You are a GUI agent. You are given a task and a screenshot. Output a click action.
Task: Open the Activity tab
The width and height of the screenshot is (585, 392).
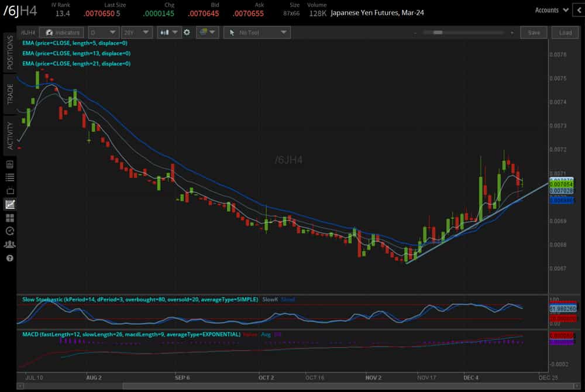9,135
